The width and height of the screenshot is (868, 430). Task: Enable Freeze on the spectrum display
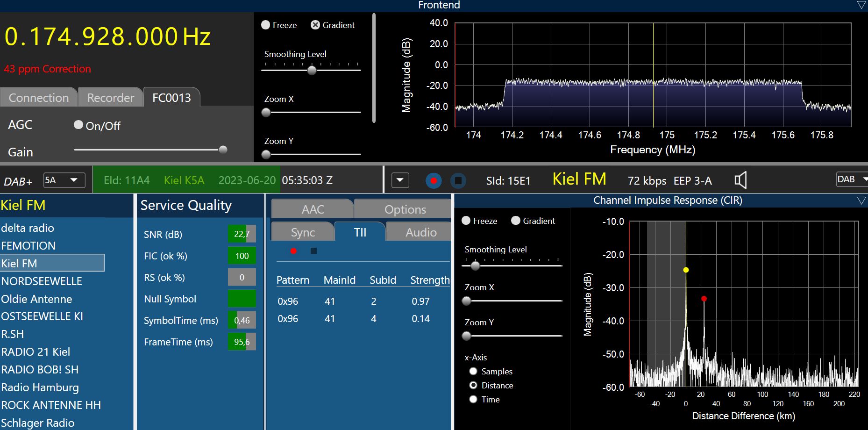266,25
